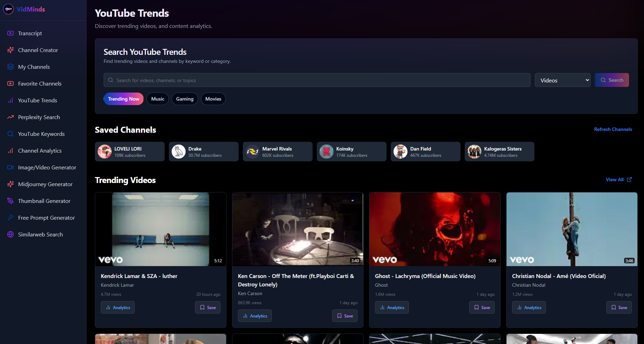Open the Ken Carson video thumbnail
Image resolution: width=644 pixels, height=344 pixels.
tap(298, 229)
